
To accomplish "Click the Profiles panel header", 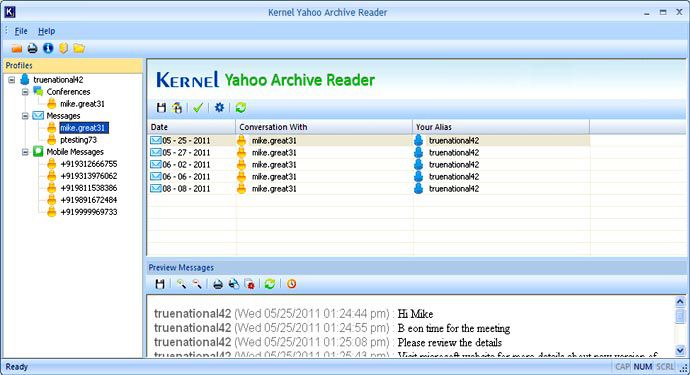I will [73, 65].
